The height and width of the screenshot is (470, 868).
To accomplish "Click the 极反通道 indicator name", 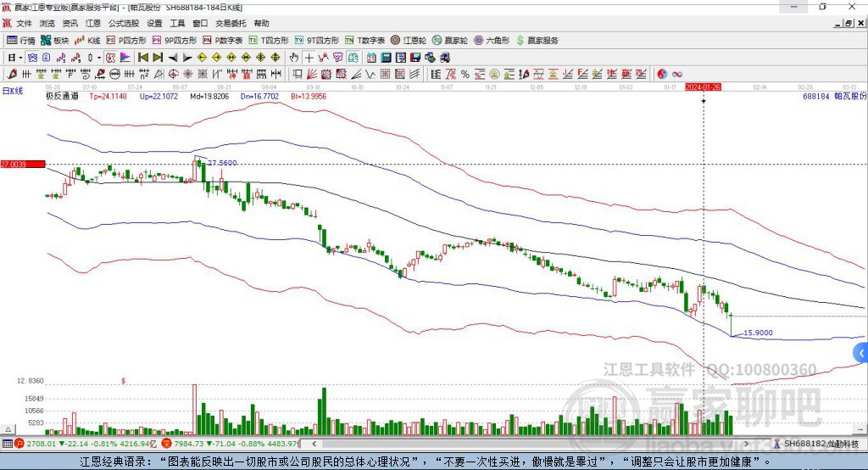I will (62, 97).
